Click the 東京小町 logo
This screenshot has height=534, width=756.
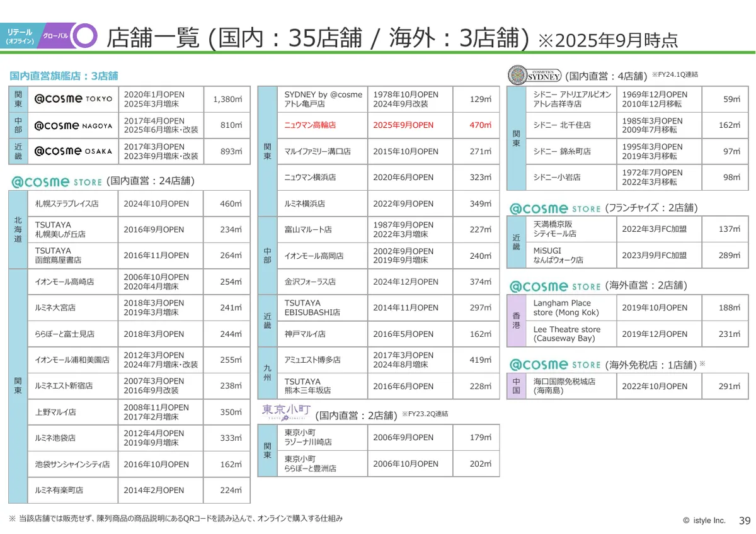(x=287, y=411)
